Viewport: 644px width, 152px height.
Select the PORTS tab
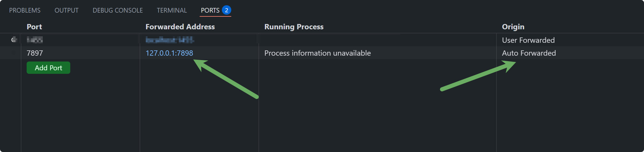[210, 10]
